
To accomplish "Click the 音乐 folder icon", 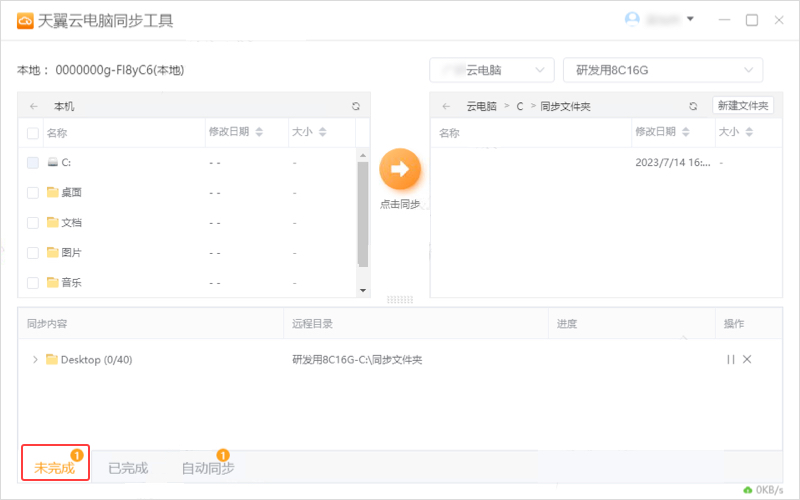I will click(53, 282).
